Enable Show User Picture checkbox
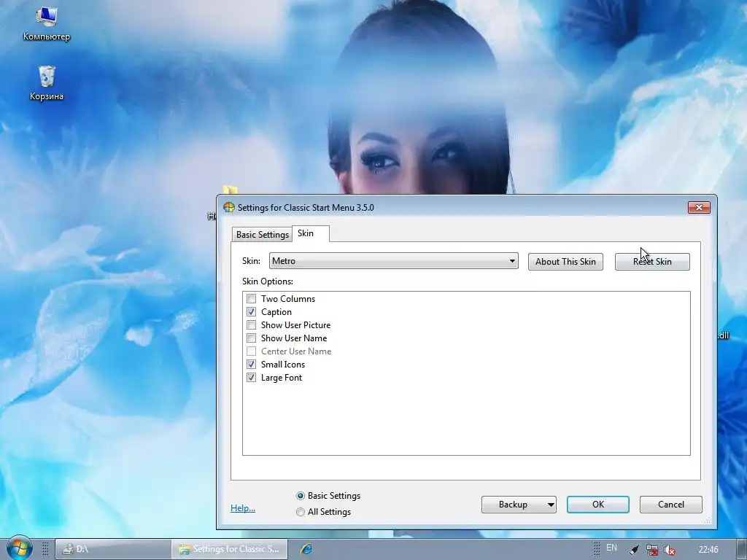Screen dimensions: 747x560 click(x=251, y=324)
